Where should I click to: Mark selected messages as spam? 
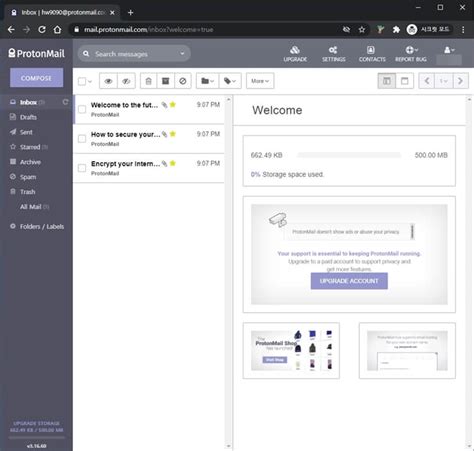pos(183,81)
